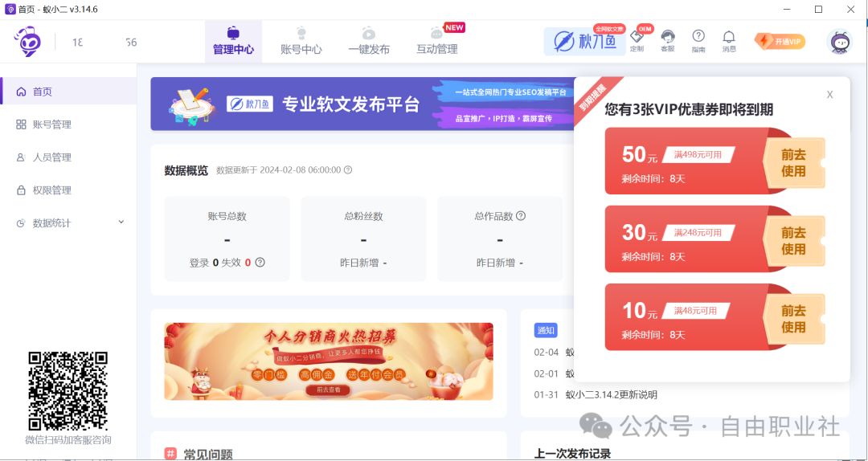Open the 一键发布 tab

point(369,42)
